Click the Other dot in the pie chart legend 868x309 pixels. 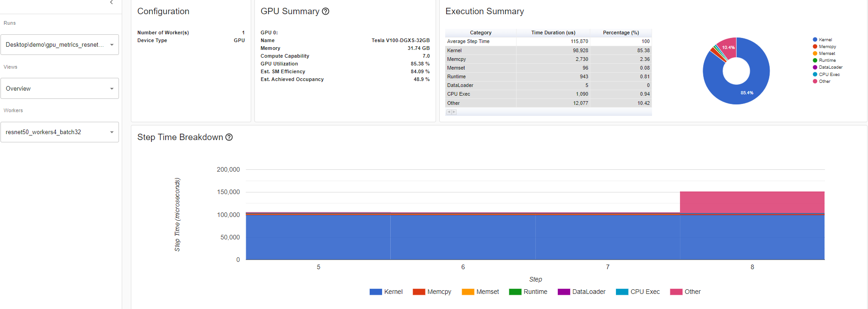(x=815, y=81)
